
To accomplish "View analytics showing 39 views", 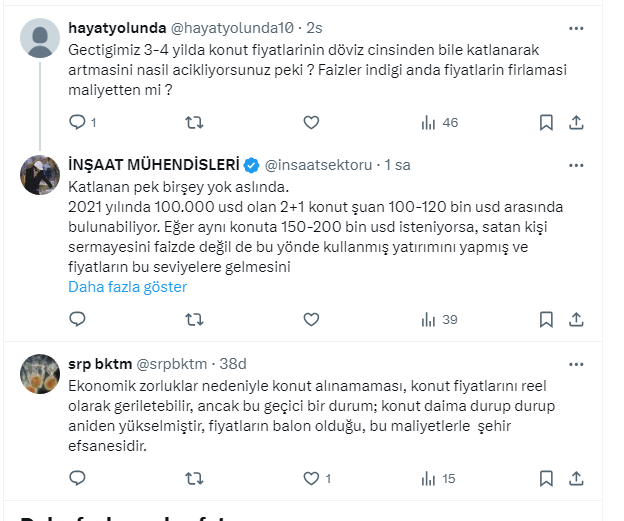I will click(x=440, y=320).
